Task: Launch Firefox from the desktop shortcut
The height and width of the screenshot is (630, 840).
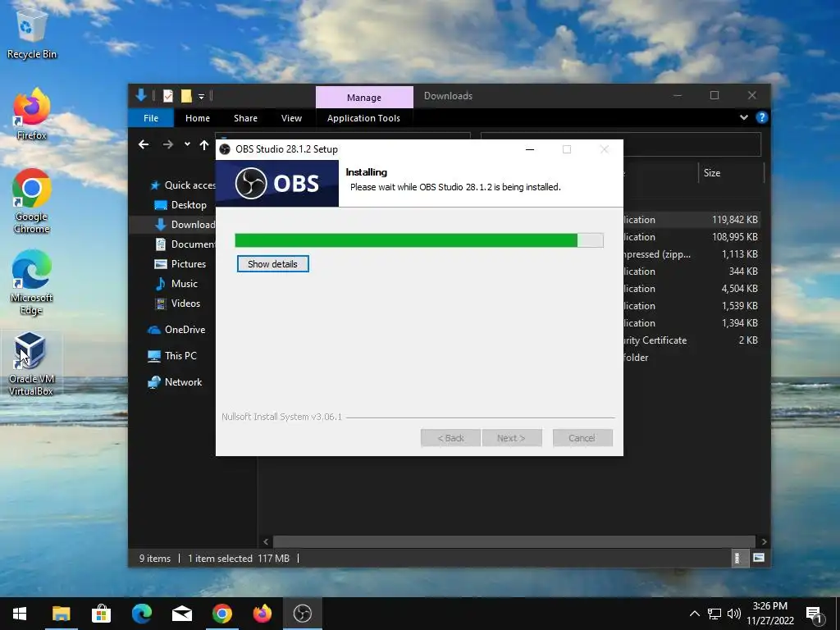Action: click(32, 115)
